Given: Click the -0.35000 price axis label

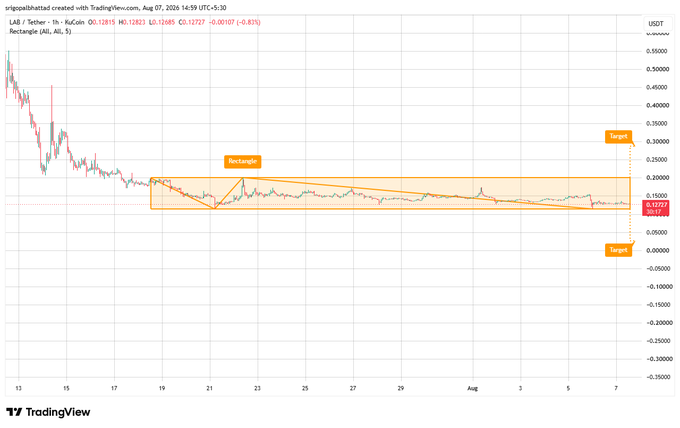Looking at the screenshot, I should click(658, 377).
